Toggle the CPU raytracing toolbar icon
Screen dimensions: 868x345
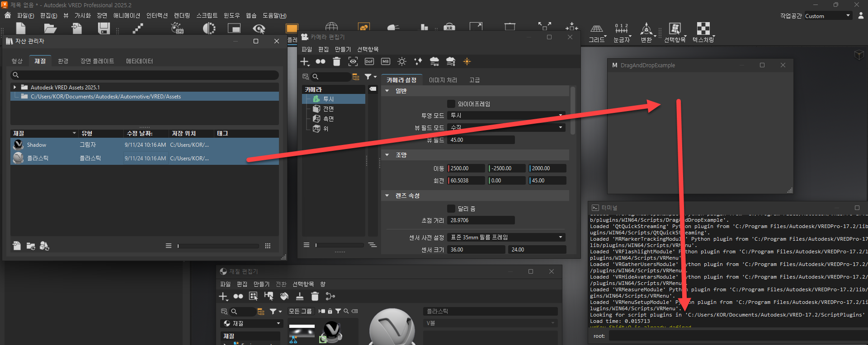(177, 28)
